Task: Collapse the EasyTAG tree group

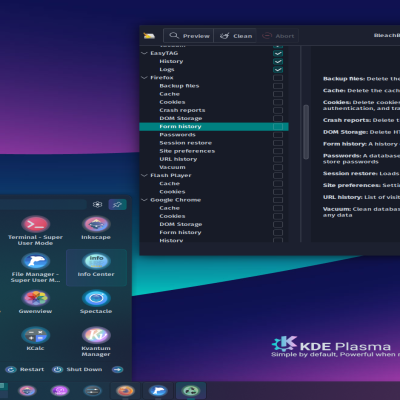Action: click(x=144, y=53)
